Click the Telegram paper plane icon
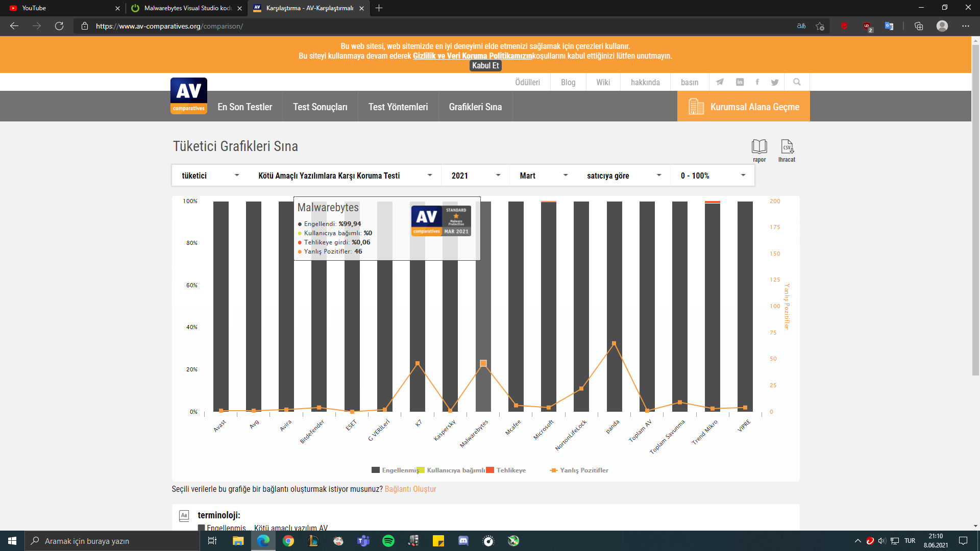Viewport: 980px width, 551px height. tap(720, 82)
